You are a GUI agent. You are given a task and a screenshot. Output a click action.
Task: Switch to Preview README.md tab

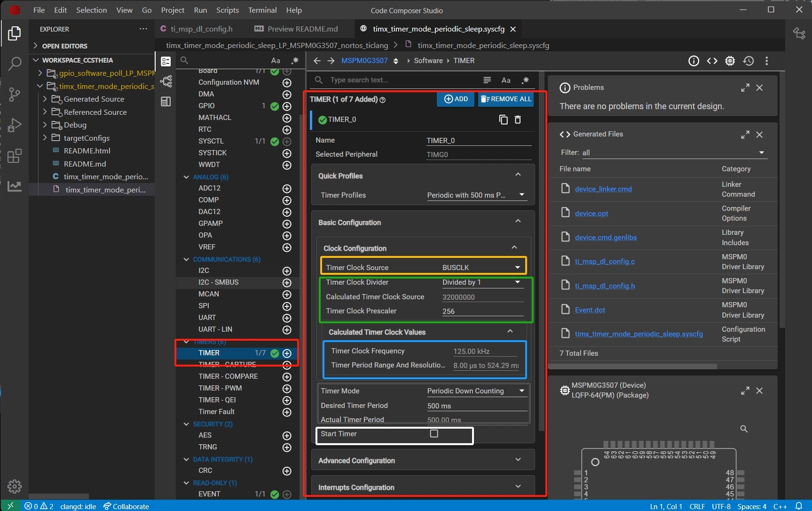coord(302,29)
